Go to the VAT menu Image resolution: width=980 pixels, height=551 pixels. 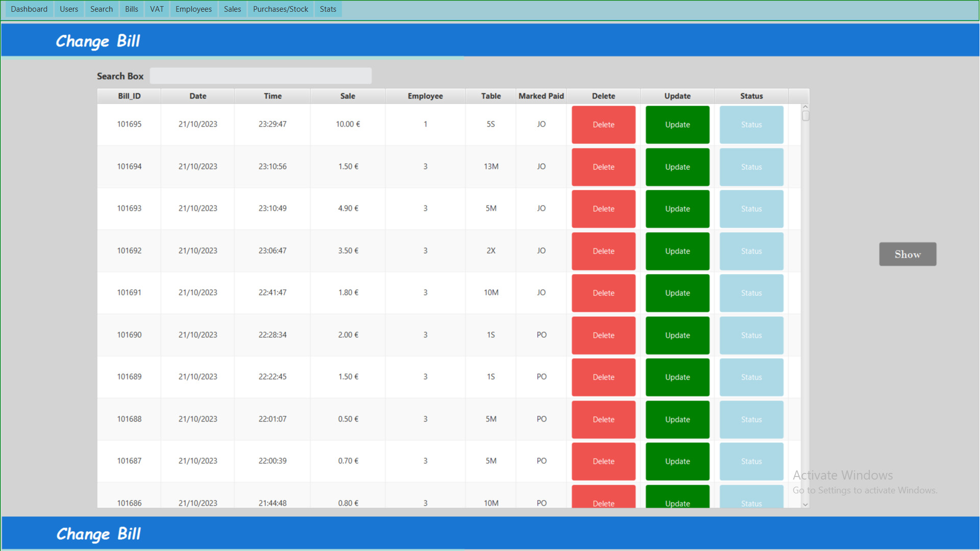pyautogui.click(x=157, y=9)
